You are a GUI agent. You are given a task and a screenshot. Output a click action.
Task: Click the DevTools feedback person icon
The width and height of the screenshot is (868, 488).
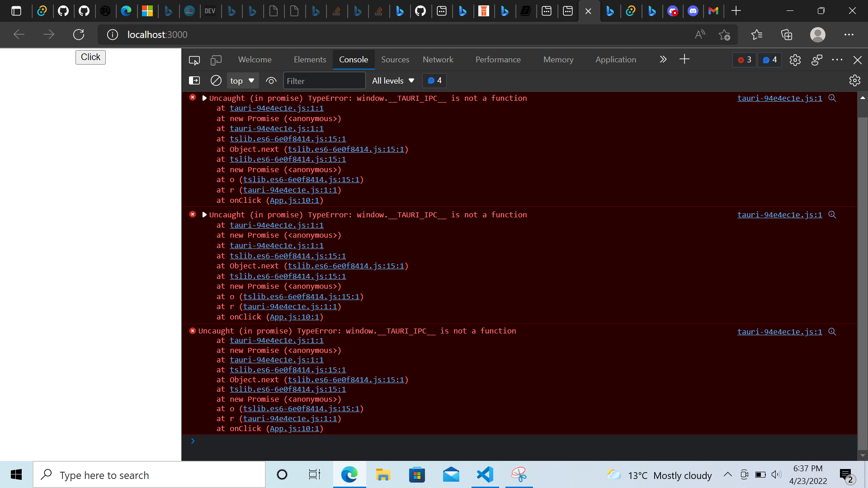pyautogui.click(x=816, y=60)
